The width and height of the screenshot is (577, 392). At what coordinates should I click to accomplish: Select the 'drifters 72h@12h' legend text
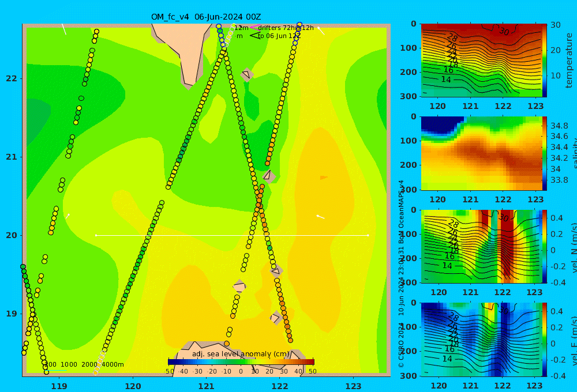point(286,28)
